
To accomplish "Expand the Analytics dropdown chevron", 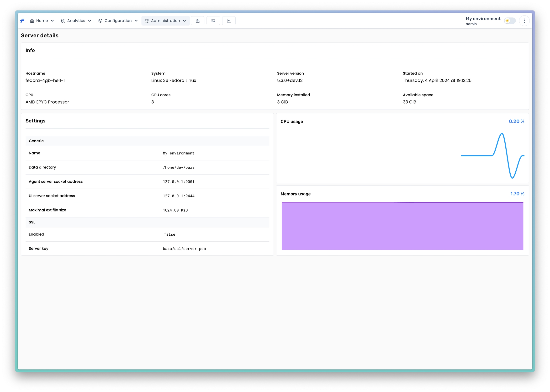I will pos(90,21).
